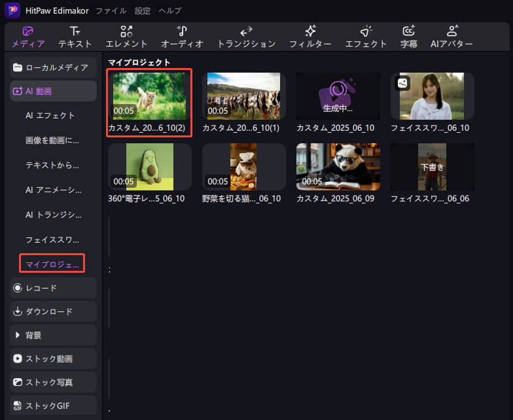Select AI エフェクト in the sidebar
Screen dimensions: 513x420
point(50,115)
